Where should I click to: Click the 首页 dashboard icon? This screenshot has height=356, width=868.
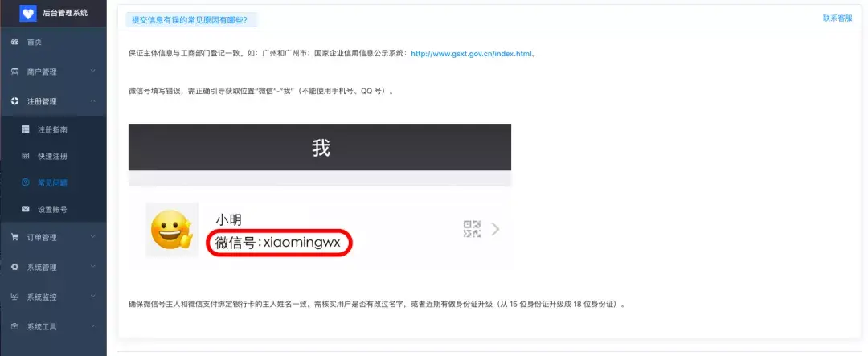click(15, 42)
